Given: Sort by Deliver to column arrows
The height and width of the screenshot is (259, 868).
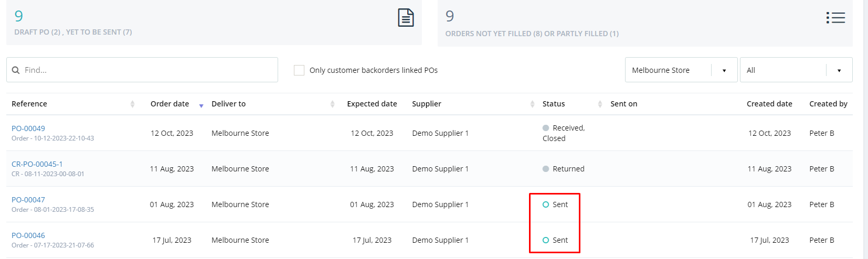Looking at the screenshot, I should click(332, 104).
